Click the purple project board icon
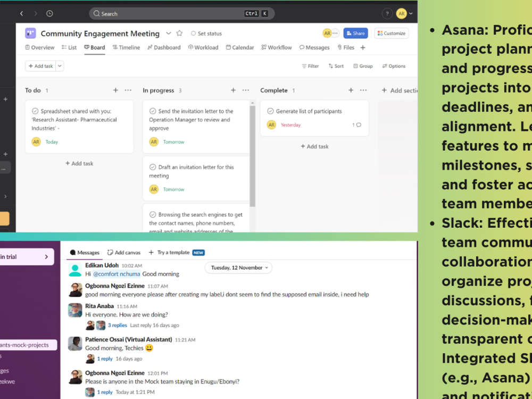The image size is (532, 399). pos(30,33)
